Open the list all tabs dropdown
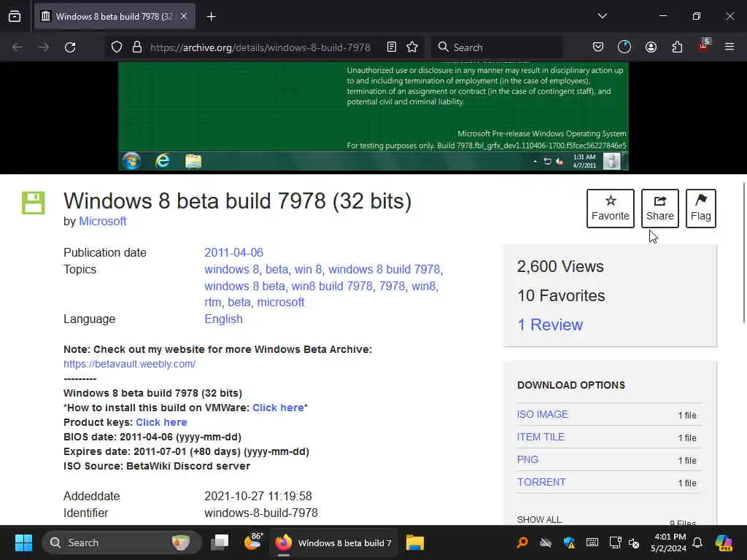The width and height of the screenshot is (747, 560). click(x=602, y=16)
